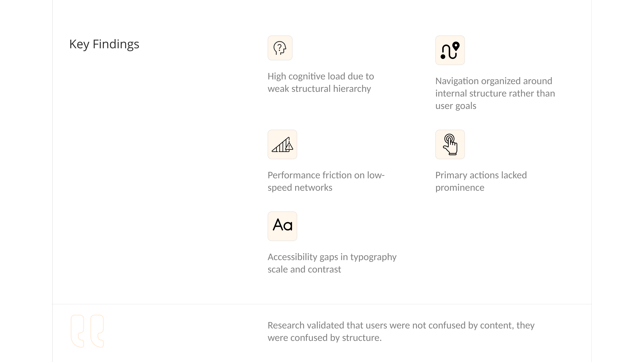The image size is (644, 362).
Task: Click the 'High cognitive load due to' line
Action: click(321, 76)
